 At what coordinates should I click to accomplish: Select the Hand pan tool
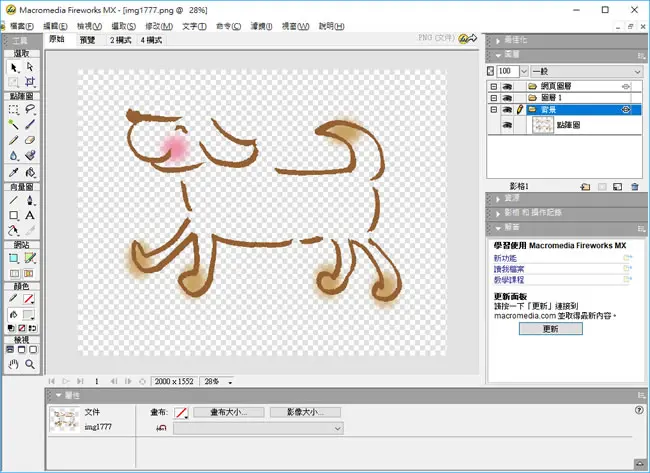(x=13, y=364)
